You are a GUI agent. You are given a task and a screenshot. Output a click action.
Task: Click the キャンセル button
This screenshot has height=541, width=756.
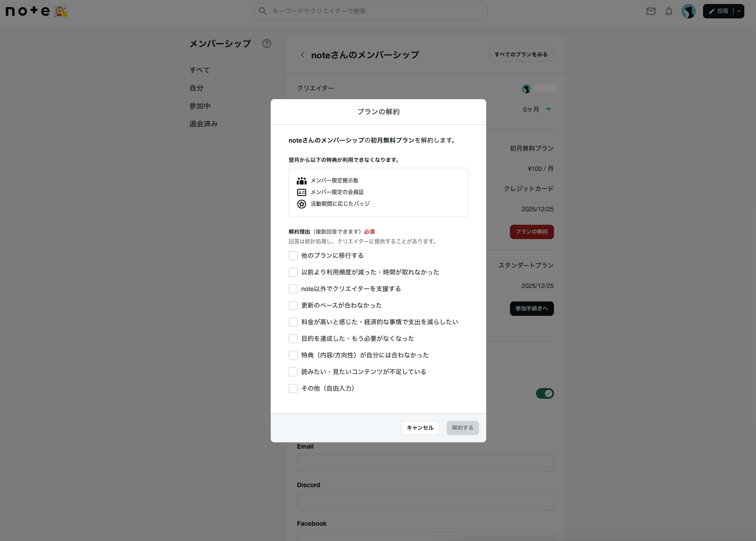(420, 428)
